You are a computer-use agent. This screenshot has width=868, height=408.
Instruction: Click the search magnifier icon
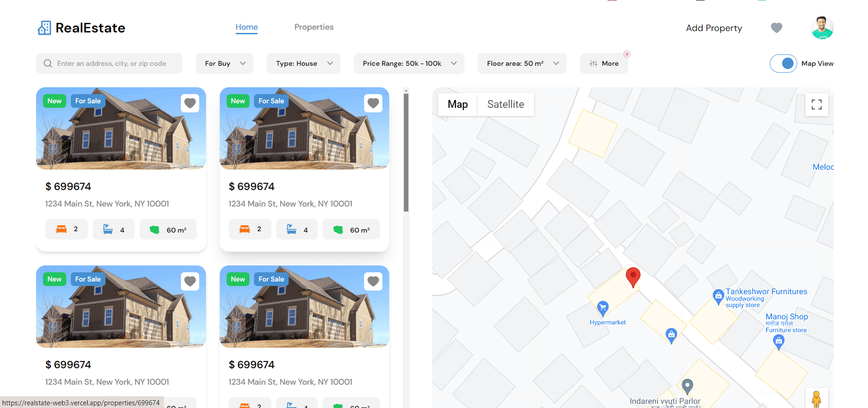pyautogui.click(x=48, y=64)
